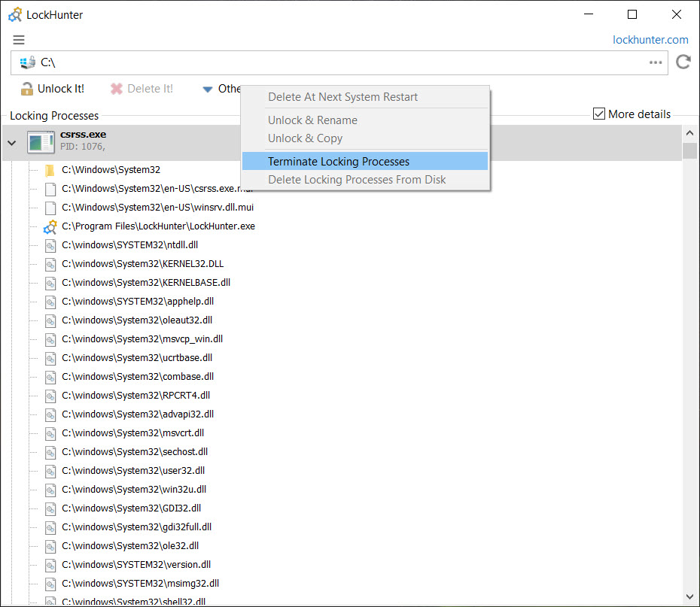Click the folder icon for C:\Windows\System32
Image resolution: width=700 pixels, height=607 pixels.
[50, 170]
